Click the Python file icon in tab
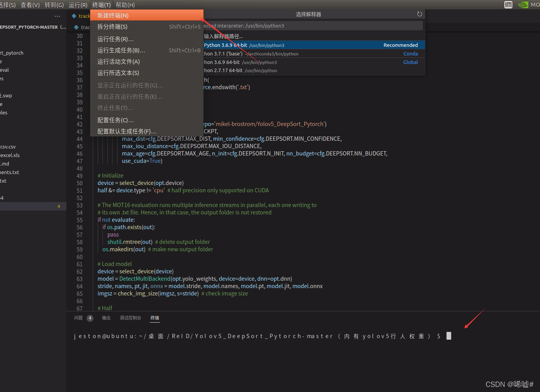 tap(74, 16)
